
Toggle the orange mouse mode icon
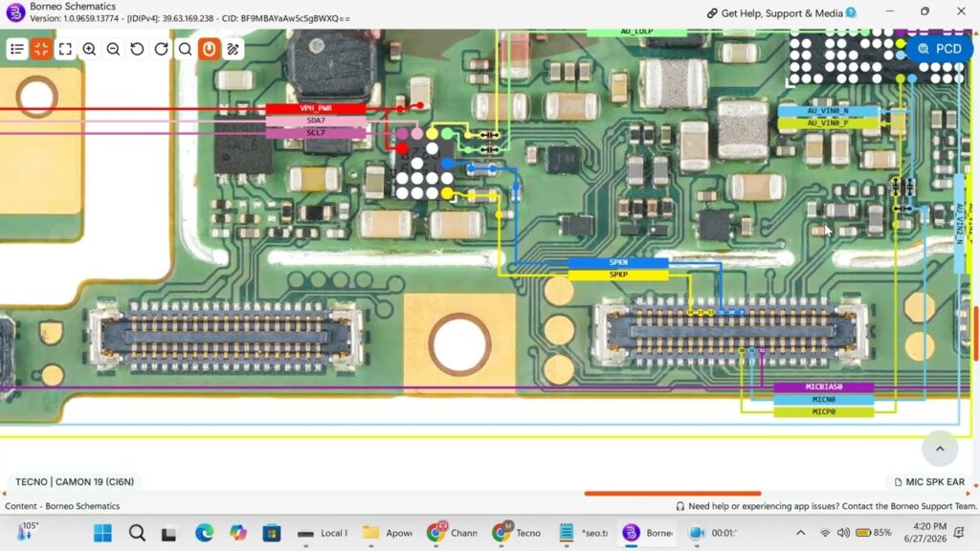[210, 49]
